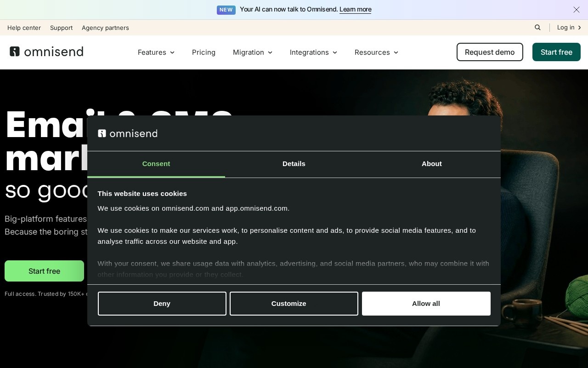
Task: Open the Agency partners link
Action: point(105,28)
